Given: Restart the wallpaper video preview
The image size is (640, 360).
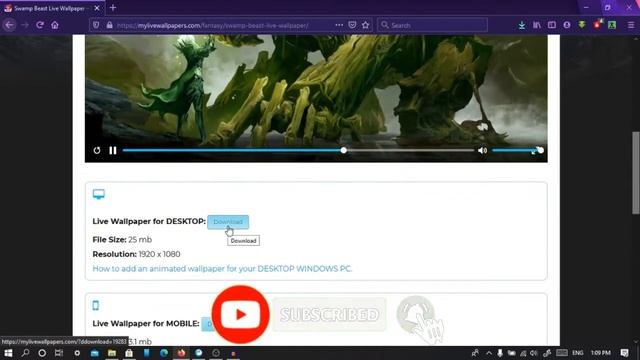Looking at the screenshot, I should click(x=97, y=151).
